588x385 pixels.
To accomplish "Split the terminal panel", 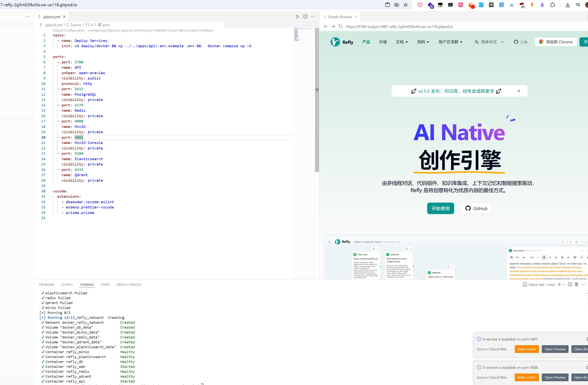I will [x=570, y=284].
